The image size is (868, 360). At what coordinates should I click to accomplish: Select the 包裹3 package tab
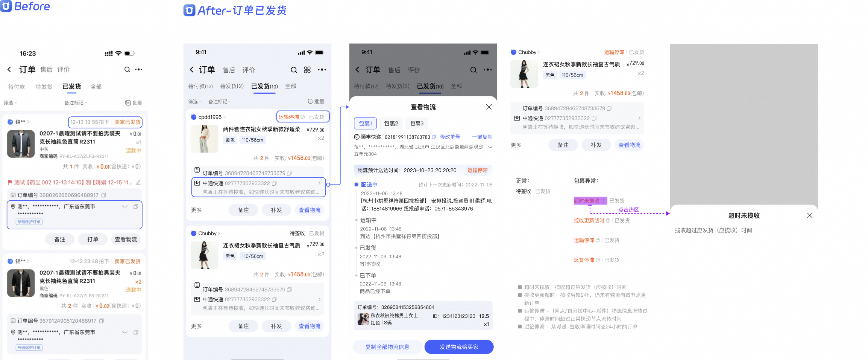(x=417, y=123)
